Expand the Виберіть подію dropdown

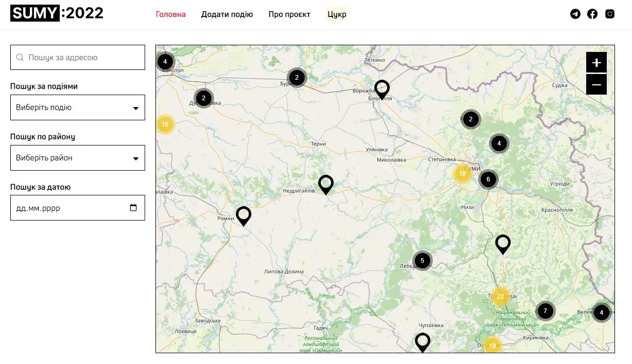[77, 107]
